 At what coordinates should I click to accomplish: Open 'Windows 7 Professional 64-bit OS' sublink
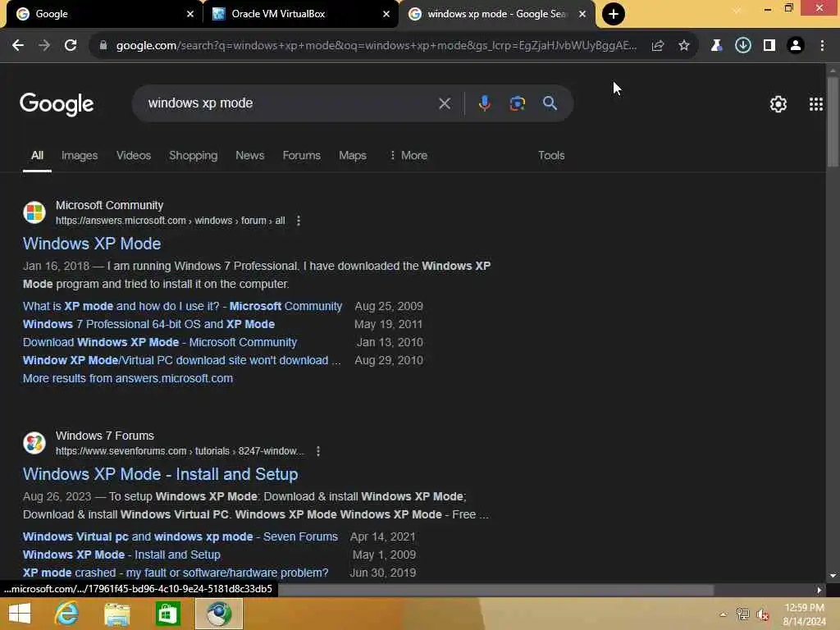click(148, 324)
